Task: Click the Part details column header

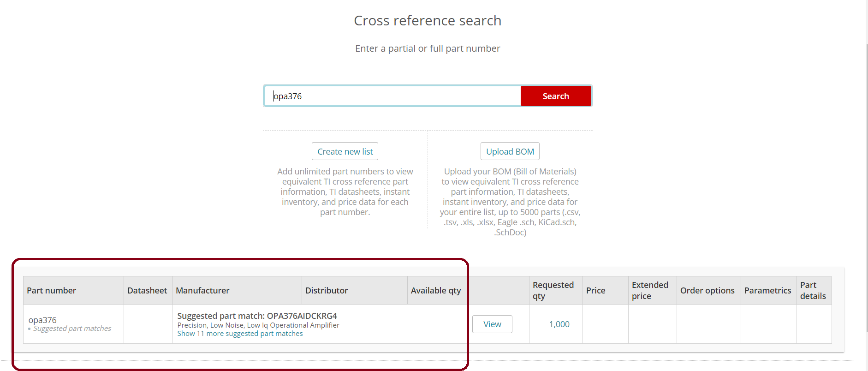Action: (813, 291)
